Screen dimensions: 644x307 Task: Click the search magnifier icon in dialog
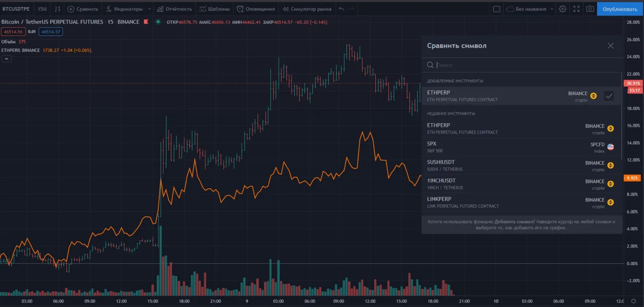point(430,65)
